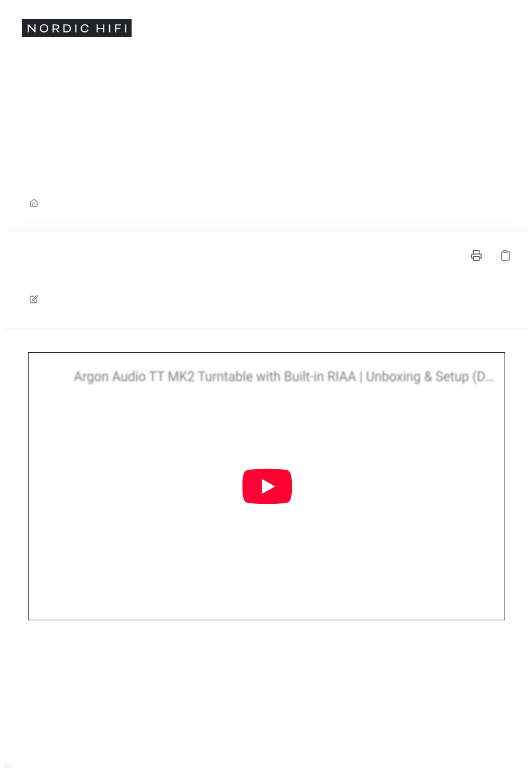
Task: Play the Argon Audio TT MK2 video
Action: tap(267, 486)
